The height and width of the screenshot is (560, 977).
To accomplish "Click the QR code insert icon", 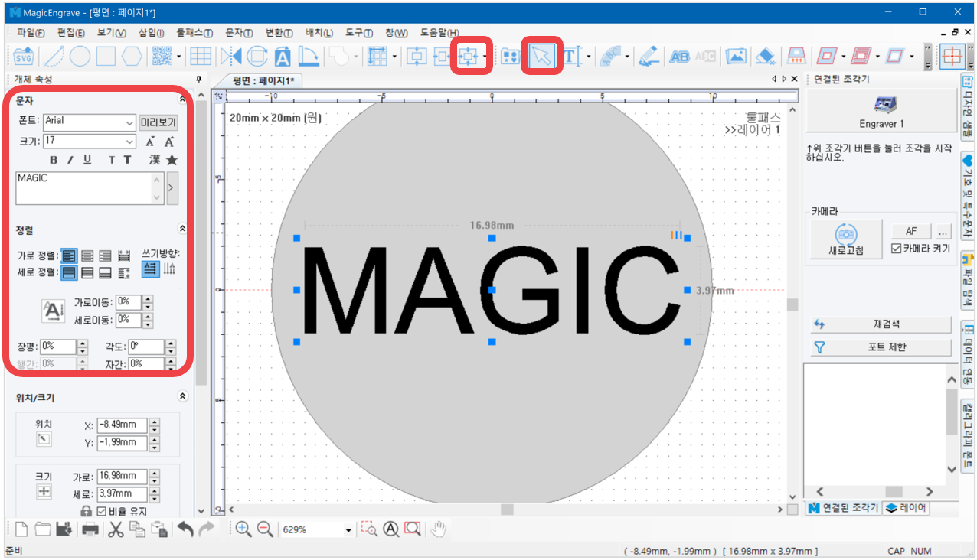I will click(162, 57).
